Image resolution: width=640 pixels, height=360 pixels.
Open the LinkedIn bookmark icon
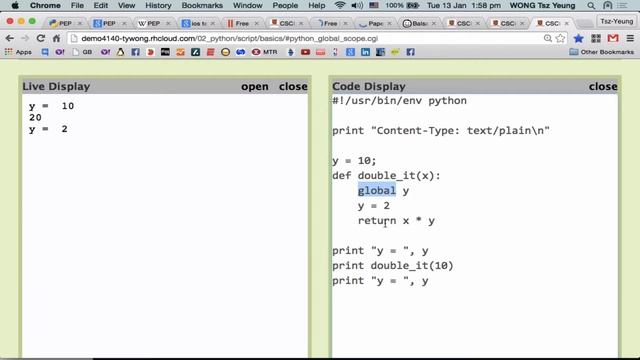(365, 52)
